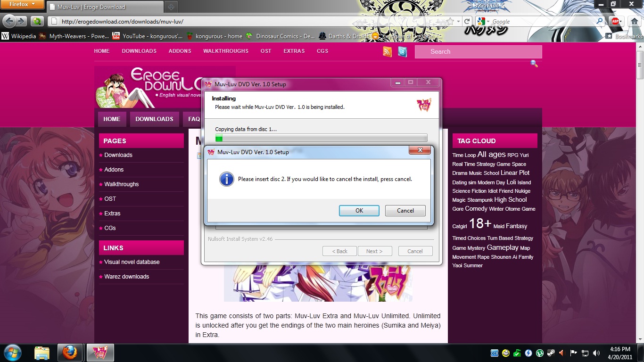Go forward one page in Firefox
Image resolution: width=644 pixels, height=362 pixels.
pyautogui.click(x=22, y=21)
